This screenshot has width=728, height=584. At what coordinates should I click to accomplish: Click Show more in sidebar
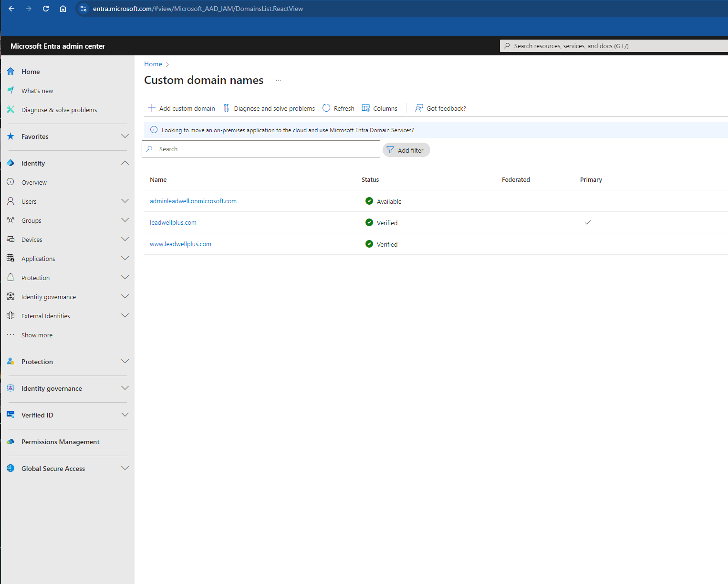coord(37,335)
